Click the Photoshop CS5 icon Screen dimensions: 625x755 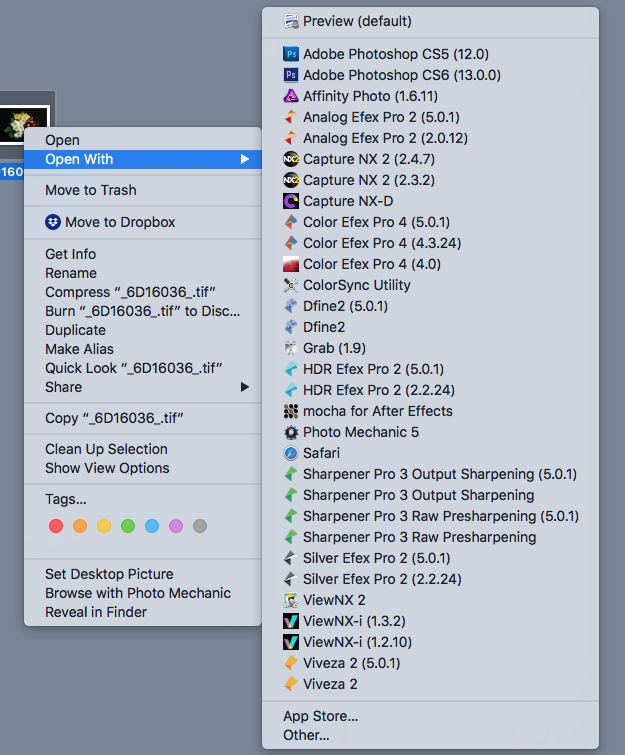pos(291,54)
